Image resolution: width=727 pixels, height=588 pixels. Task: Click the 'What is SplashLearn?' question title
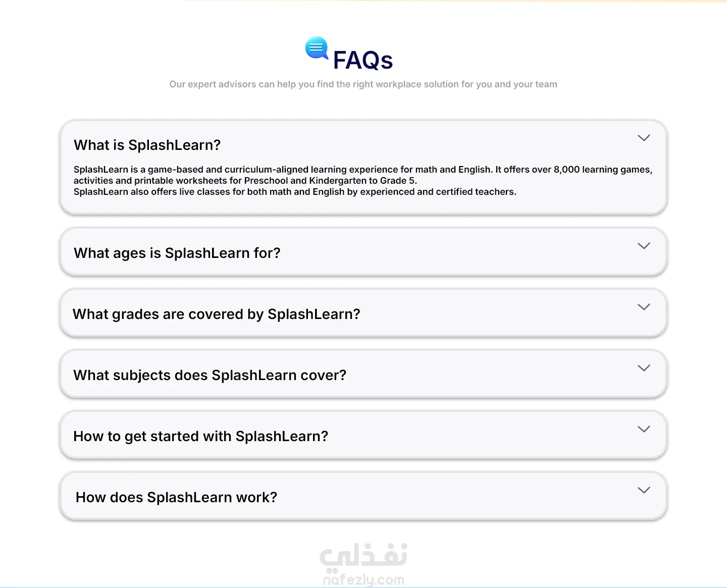pyautogui.click(x=147, y=145)
